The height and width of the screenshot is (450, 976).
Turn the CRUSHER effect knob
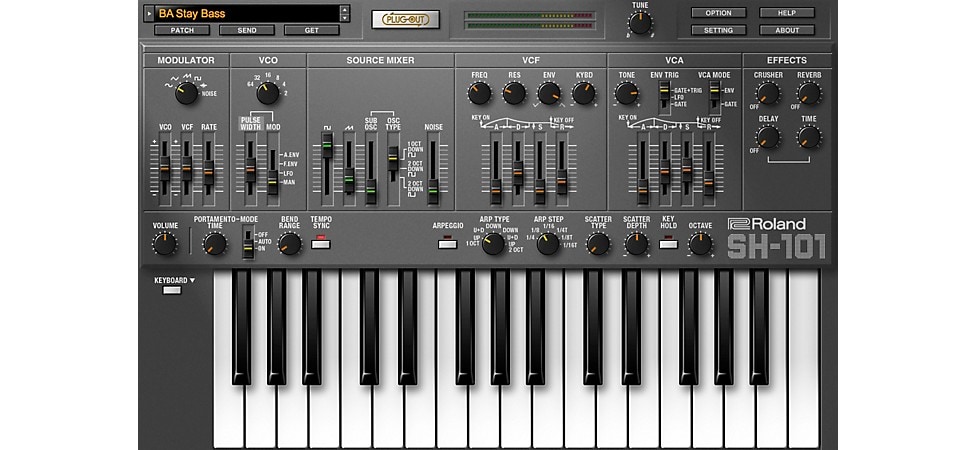(x=767, y=93)
